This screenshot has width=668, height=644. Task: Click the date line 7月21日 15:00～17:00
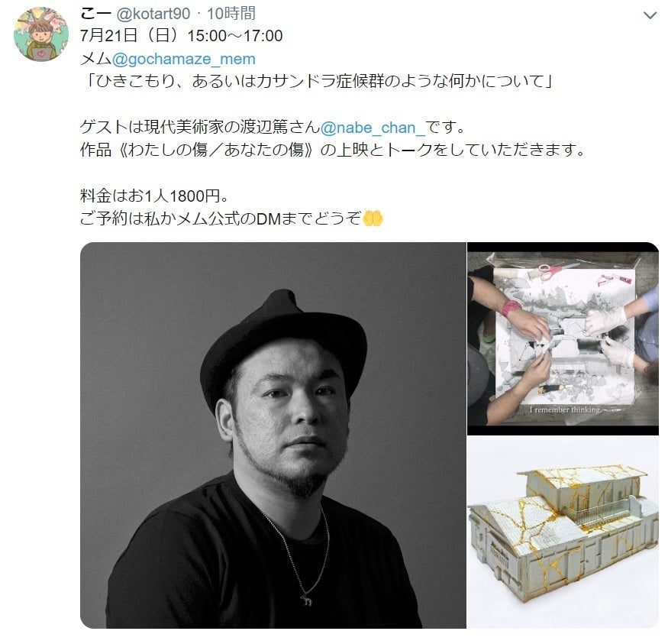coord(182,36)
